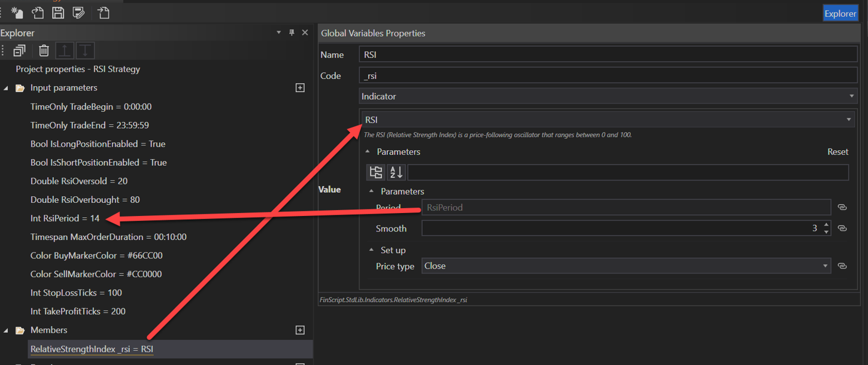Click the delete trash can icon

(x=44, y=51)
